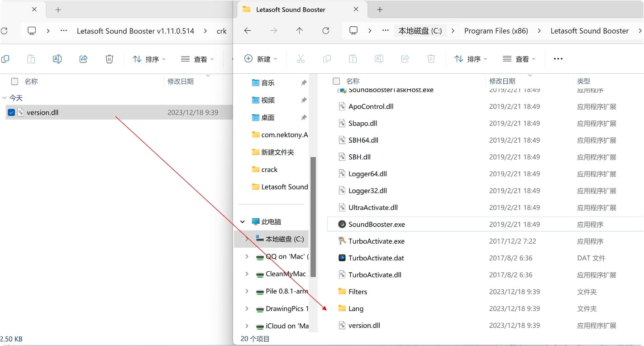Viewport: 644px width, 346px height.
Task: Open new tab in right window
Action: click(380, 10)
